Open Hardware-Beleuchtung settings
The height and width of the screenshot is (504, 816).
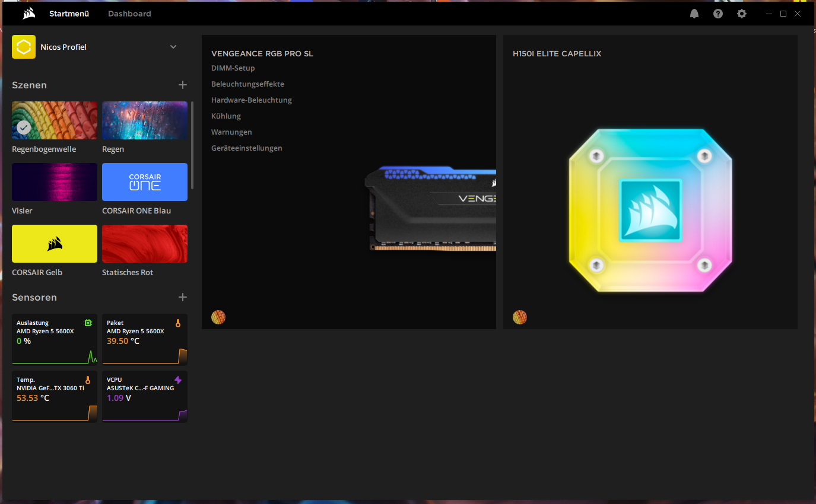pyautogui.click(x=252, y=100)
